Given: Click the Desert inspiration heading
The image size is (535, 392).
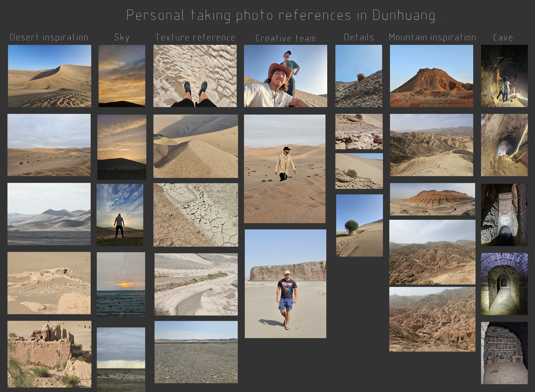Looking at the screenshot, I should point(49,38).
